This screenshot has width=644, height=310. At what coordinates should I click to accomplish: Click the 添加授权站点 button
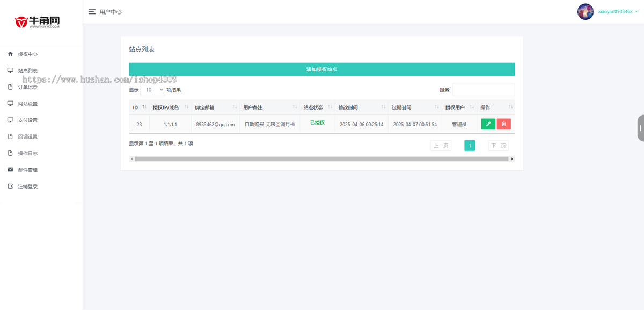[321, 69]
